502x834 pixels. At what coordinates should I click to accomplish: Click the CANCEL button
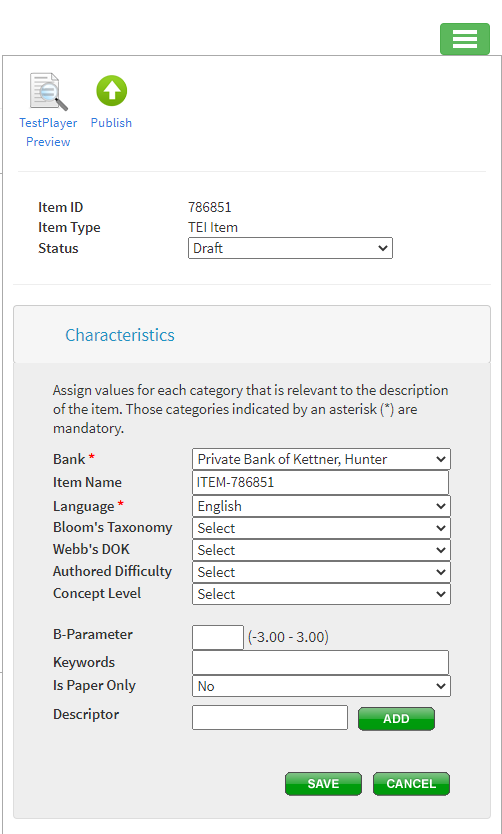(x=411, y=783)
